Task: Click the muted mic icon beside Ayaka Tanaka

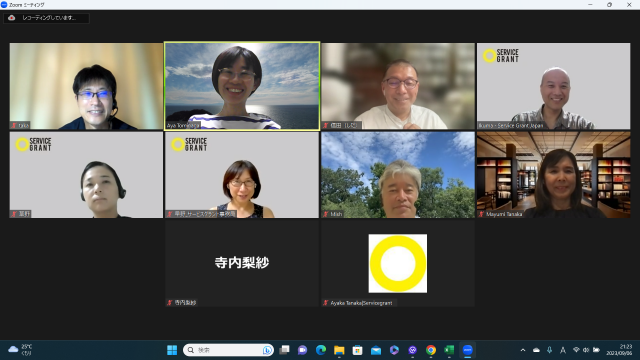Action: click(x=325, y=303)
